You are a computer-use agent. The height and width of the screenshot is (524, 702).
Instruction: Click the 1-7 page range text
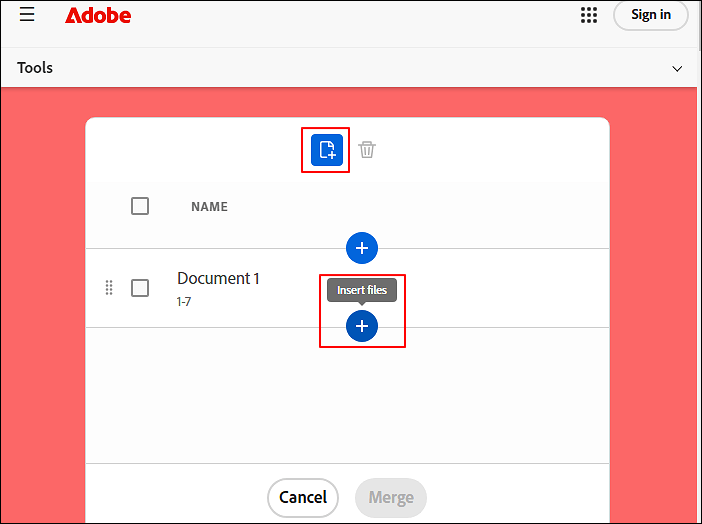point(184,301)
